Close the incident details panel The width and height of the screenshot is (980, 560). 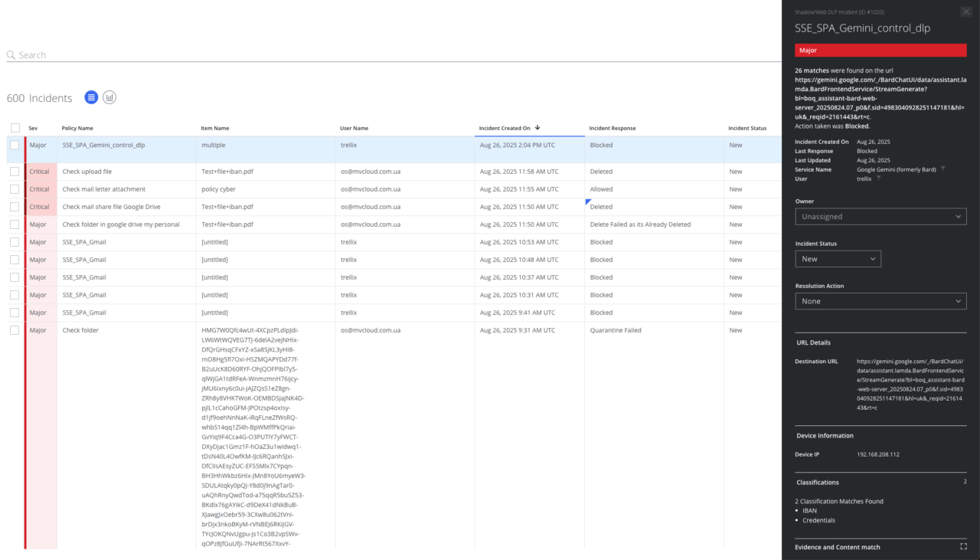tap(965, 11)
